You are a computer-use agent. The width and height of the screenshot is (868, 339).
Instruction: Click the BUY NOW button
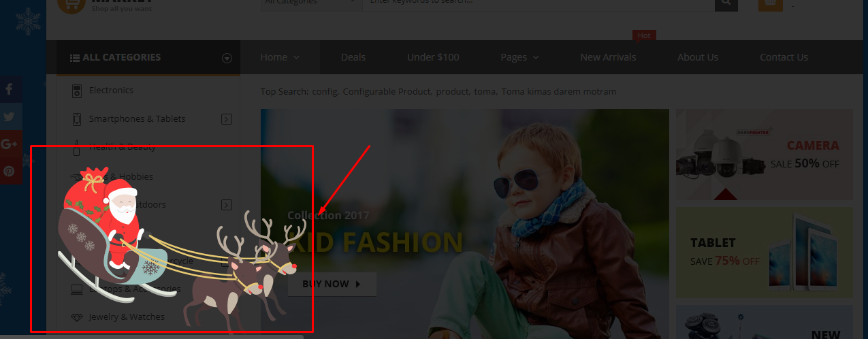click(x=332, y=284)
